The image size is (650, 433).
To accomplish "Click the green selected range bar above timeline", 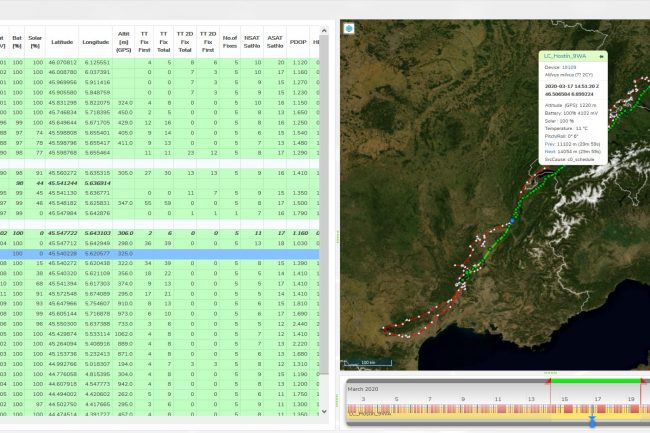I will [594, 380].
